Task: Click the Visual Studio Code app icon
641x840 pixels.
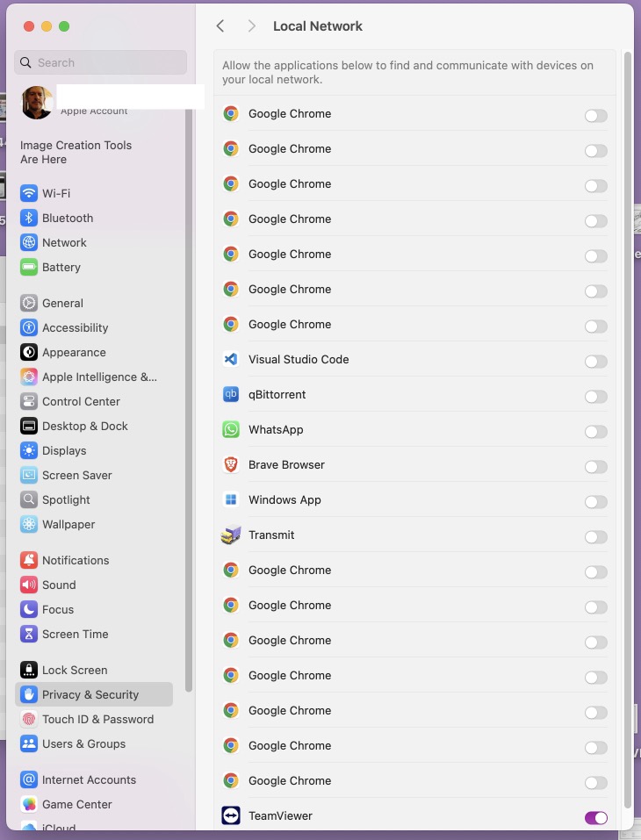Action: click(231, 360)
